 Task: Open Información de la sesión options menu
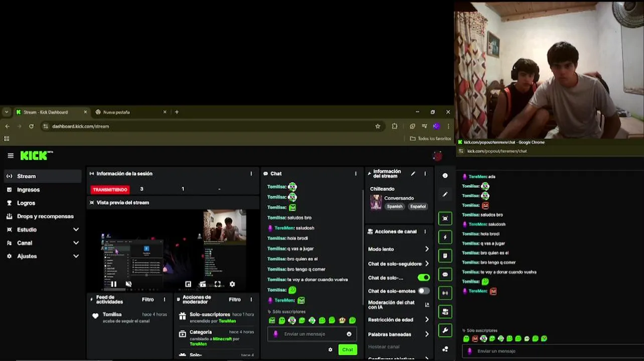[251, 173]
